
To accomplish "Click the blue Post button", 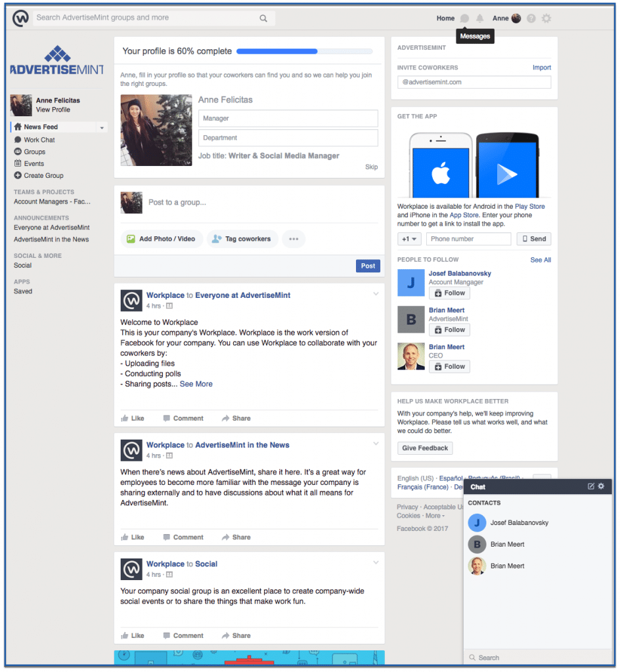I will (x=368, y=266).
